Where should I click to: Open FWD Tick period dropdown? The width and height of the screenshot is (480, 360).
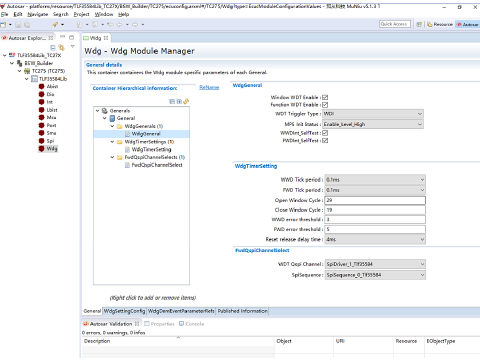click(375, 190)
